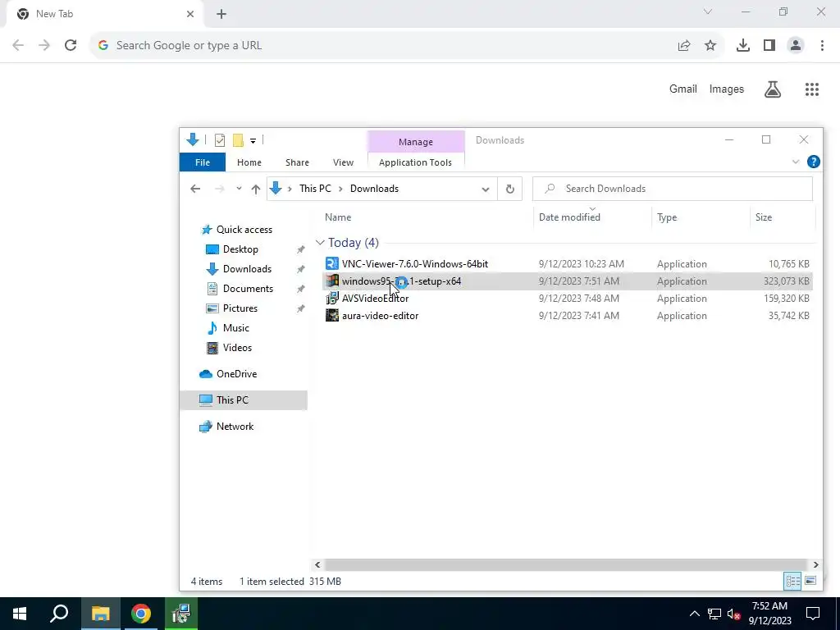
Task: Bookmark this tab with the star icon
Action: tap(710, 46)
